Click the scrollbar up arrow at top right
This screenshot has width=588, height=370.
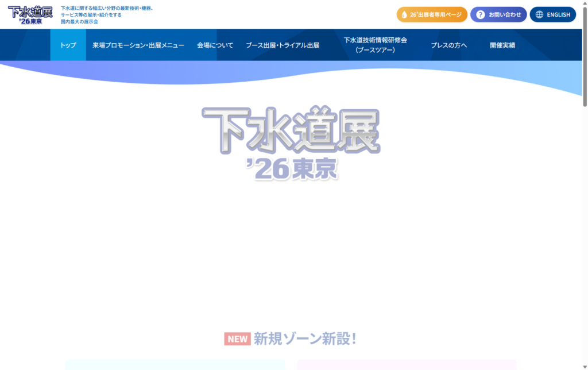584,3
